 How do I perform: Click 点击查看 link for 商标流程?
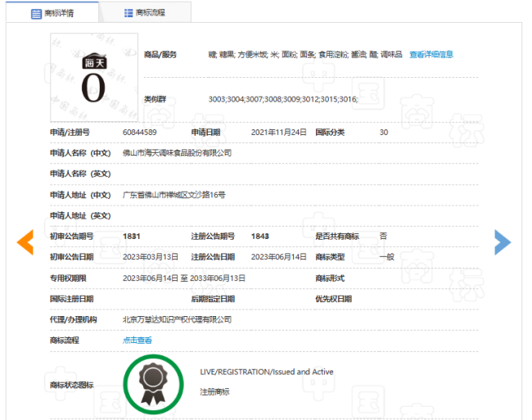coord(137,340)
